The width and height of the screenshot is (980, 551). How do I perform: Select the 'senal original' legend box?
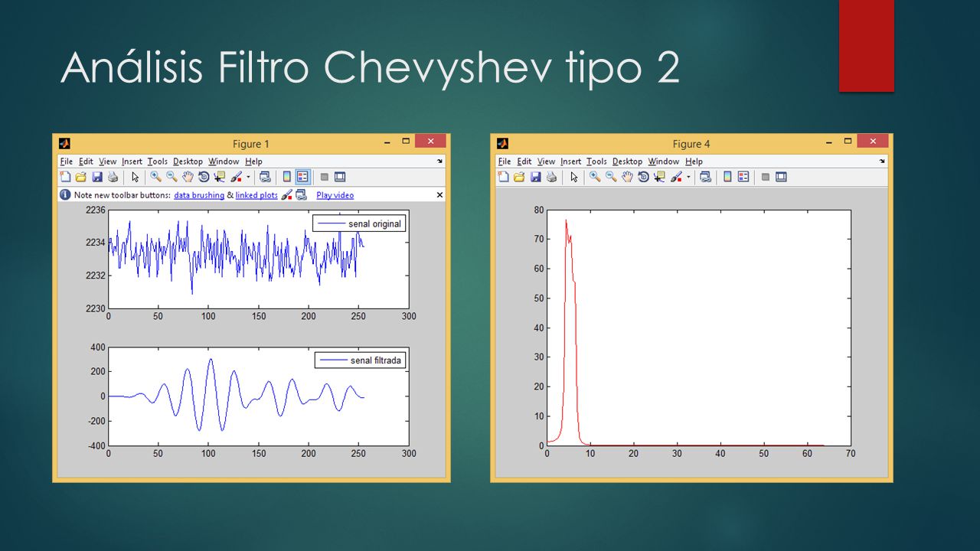(358, 223)
